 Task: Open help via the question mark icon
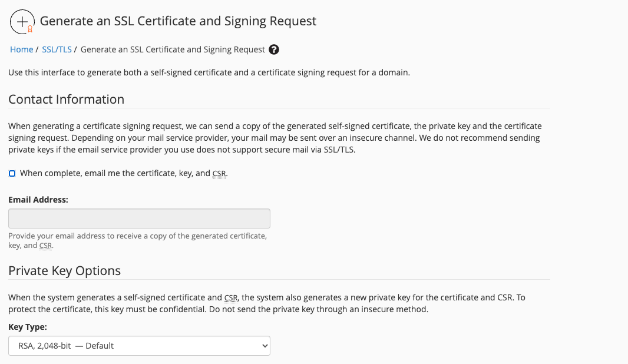coord(274,49)
